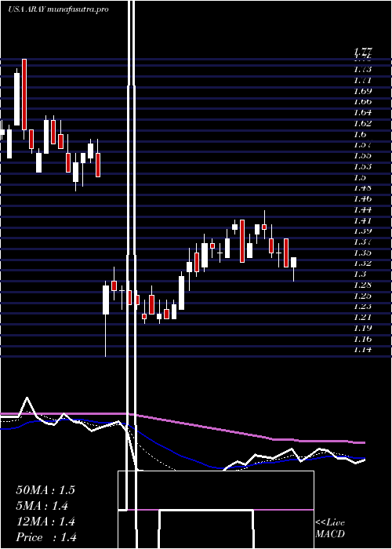Screen dimensions: 392x549
Task: Click the 1.32 price axis label
Action: click(x=362, y=264)
